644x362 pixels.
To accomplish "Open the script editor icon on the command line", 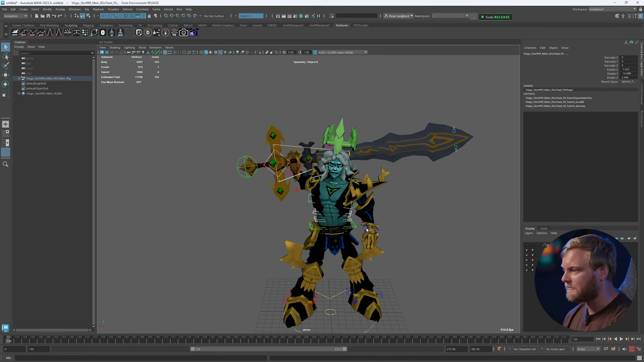I will 639,358.
